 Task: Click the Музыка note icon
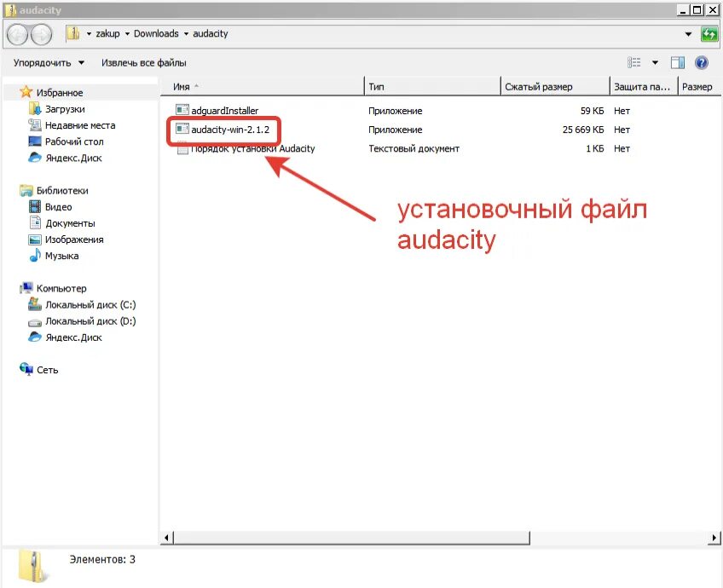[x=35, y=256]
